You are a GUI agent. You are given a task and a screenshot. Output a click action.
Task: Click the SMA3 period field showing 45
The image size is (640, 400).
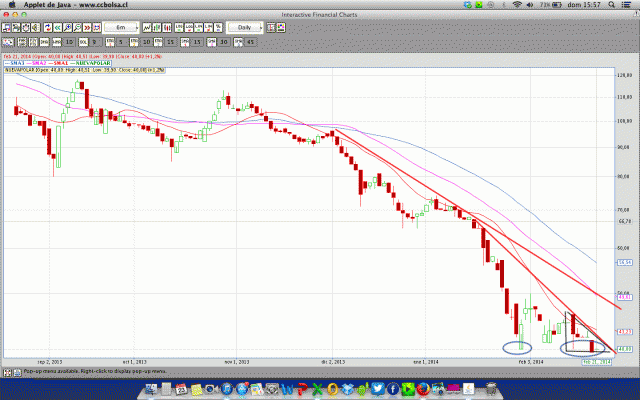click(250, 42)
